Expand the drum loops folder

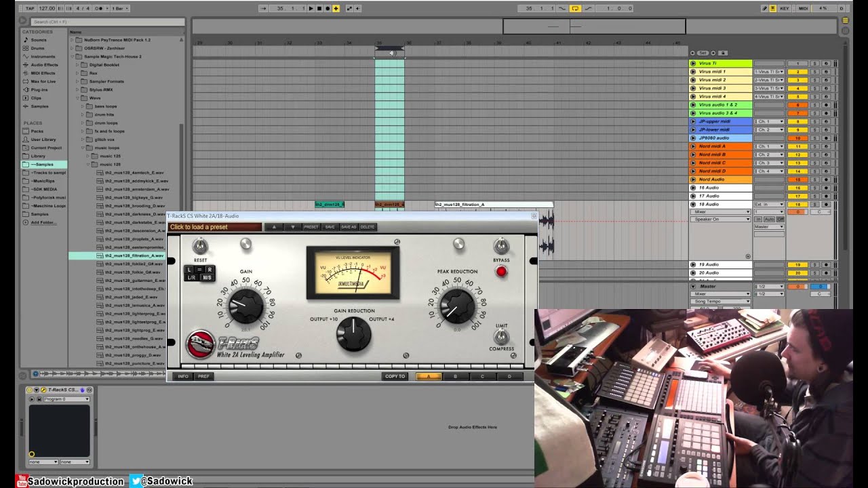click(x=83, y=123)
